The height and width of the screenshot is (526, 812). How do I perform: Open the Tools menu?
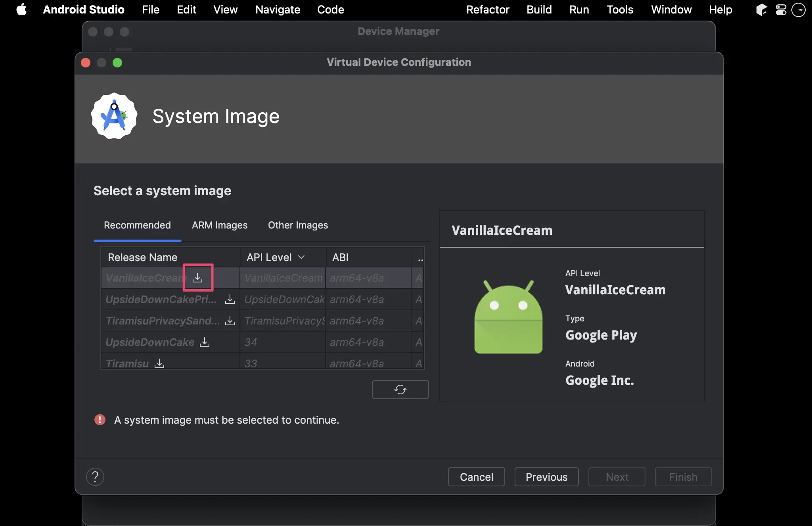(x=620, y=10)
